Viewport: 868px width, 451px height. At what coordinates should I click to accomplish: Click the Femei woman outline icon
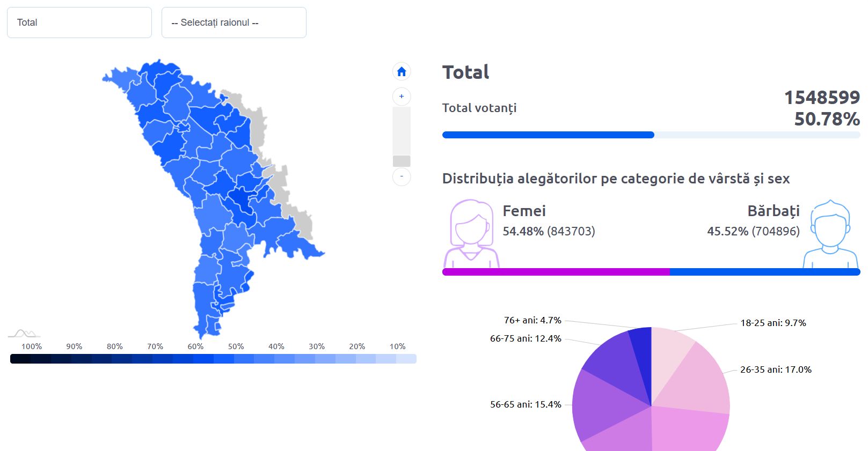(471, 234)
